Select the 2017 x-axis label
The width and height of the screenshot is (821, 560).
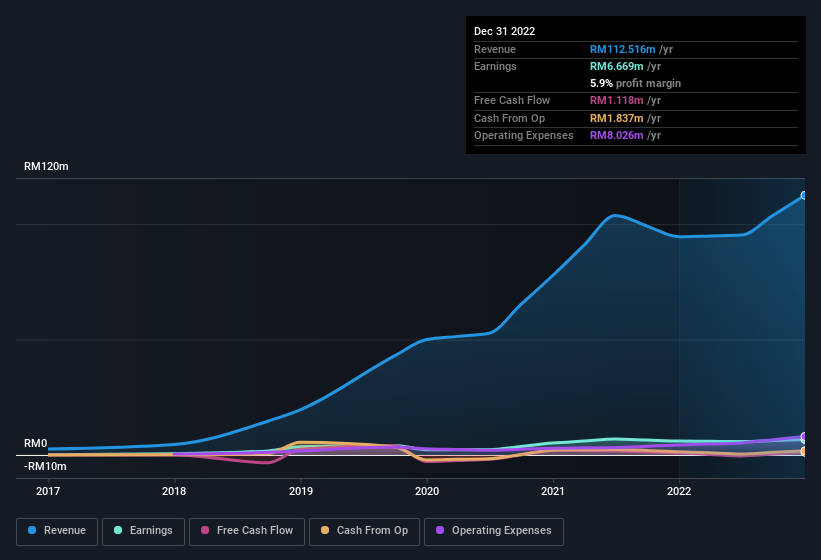click(x=48, y=491)
